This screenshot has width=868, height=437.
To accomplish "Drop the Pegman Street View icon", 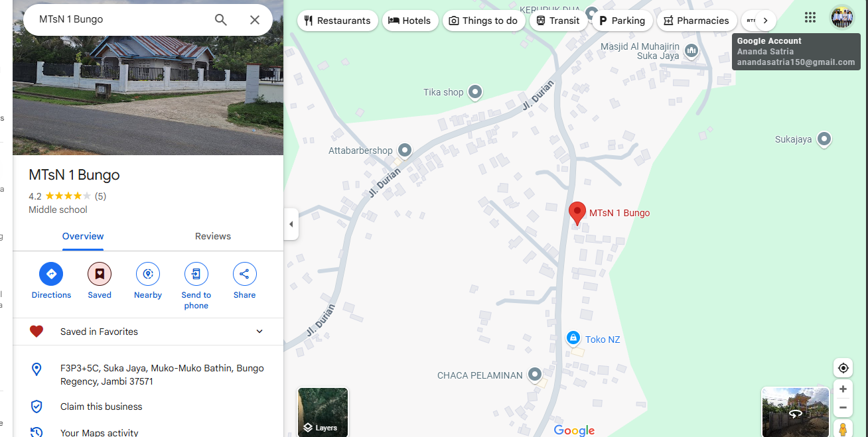I will (x=843, y=428).
